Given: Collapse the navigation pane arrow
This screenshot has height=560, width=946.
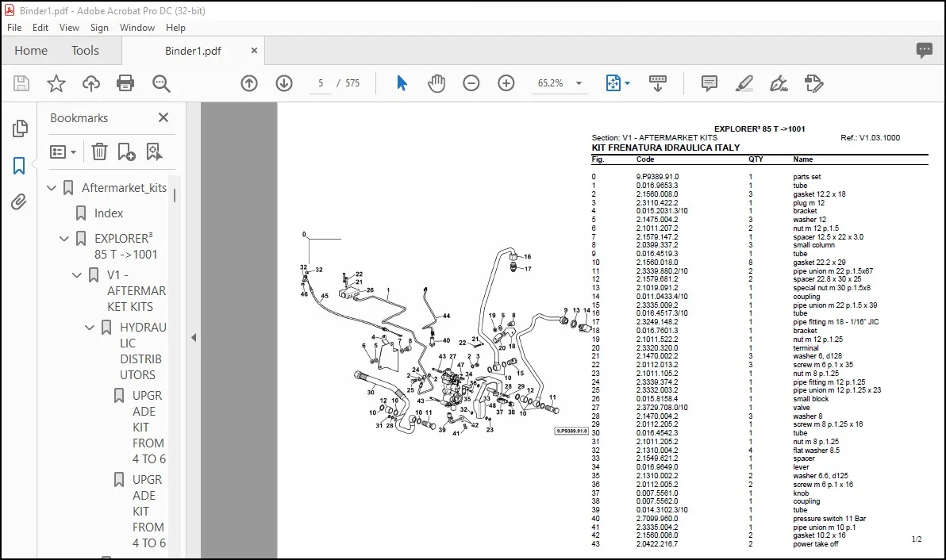Looking at the screenshot, I should [x=194, y=338].
